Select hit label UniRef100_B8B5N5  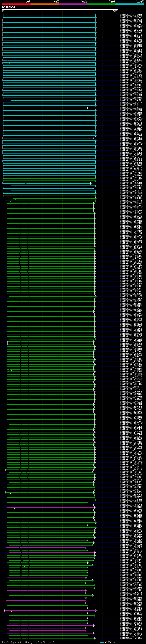(x=131, y=45)
